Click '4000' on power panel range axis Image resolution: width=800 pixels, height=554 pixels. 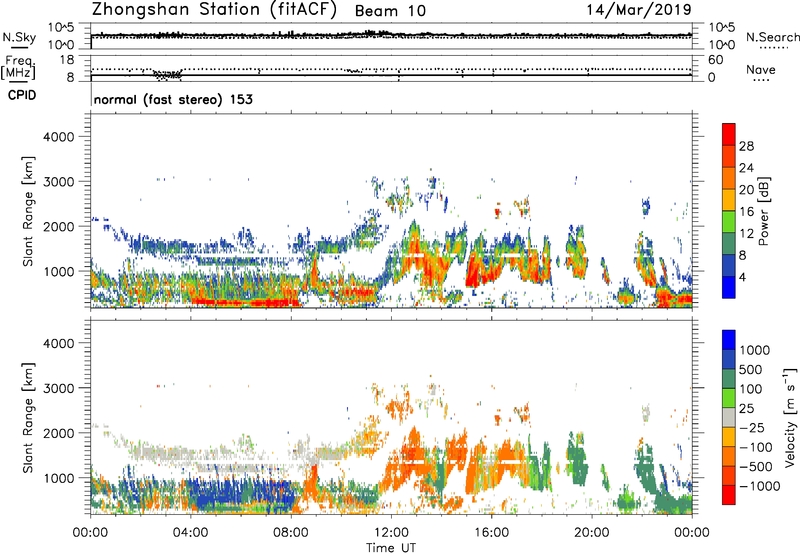click(x=59, y=137)
